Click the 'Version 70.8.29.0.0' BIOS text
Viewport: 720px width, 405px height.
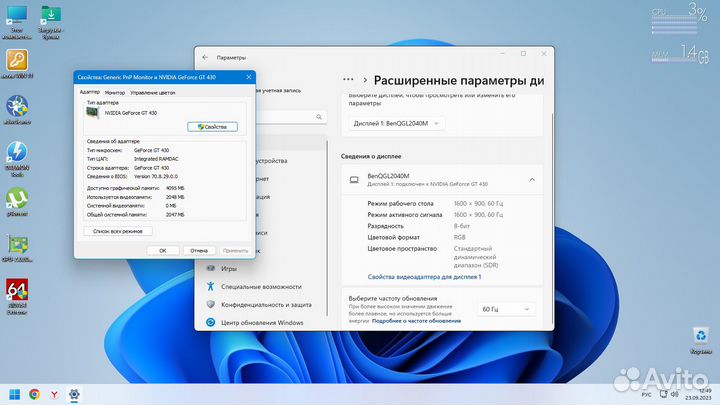pyautogui.click(x=156, y=176)
